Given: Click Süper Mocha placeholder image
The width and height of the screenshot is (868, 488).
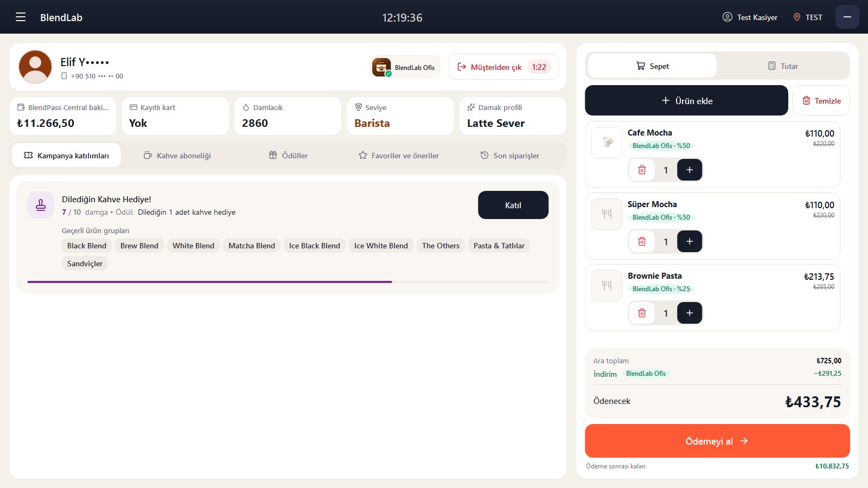Looking at the screenshot, I should pos(607,214).
